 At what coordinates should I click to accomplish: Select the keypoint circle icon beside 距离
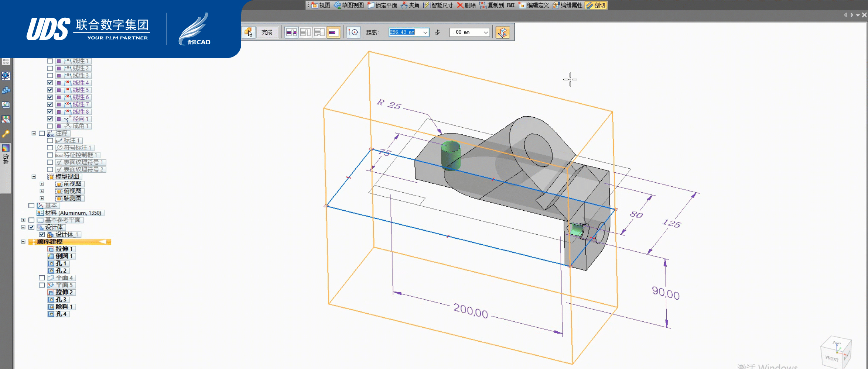click(353, 32)
